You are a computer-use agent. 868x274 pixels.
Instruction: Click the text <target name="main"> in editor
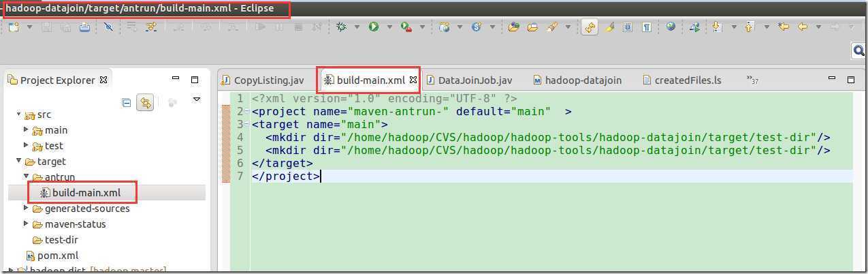click(319, 124)
